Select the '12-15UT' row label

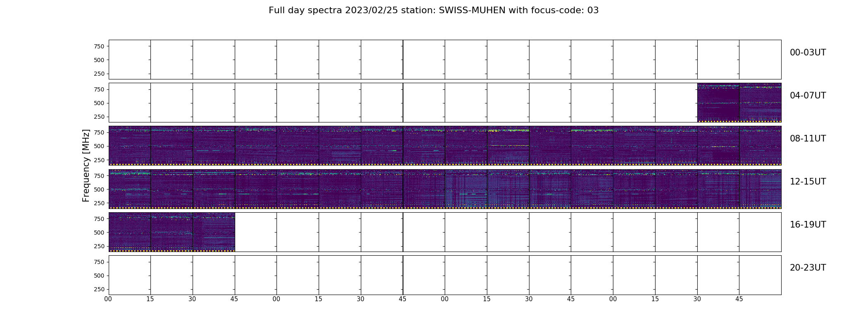[x=808, y=182]
